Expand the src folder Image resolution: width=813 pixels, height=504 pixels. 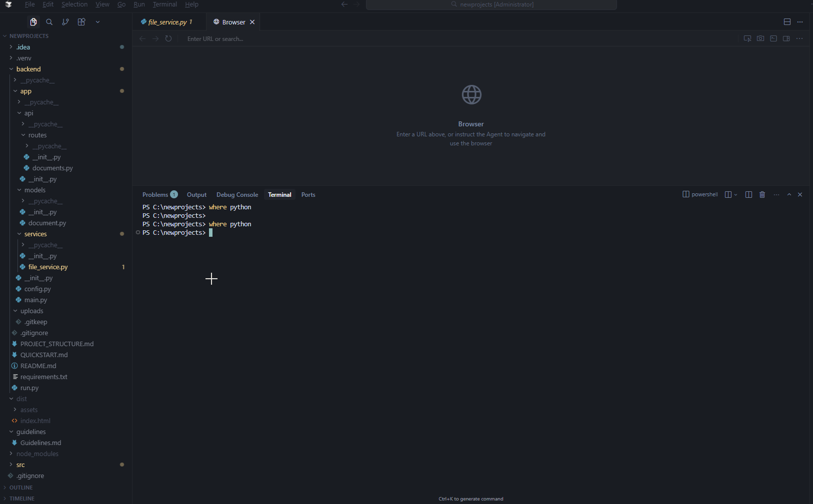pos(66,465)
